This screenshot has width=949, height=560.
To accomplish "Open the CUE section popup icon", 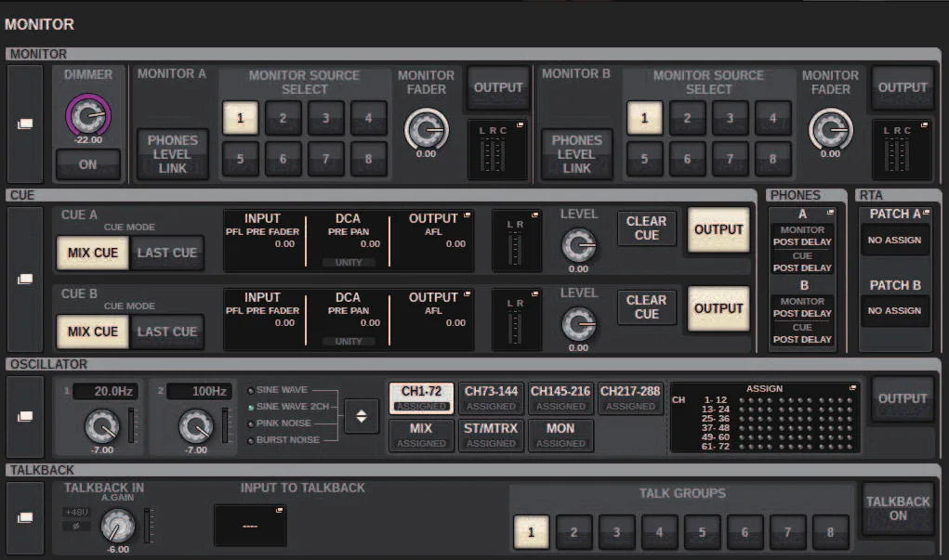I will [25, 279].
